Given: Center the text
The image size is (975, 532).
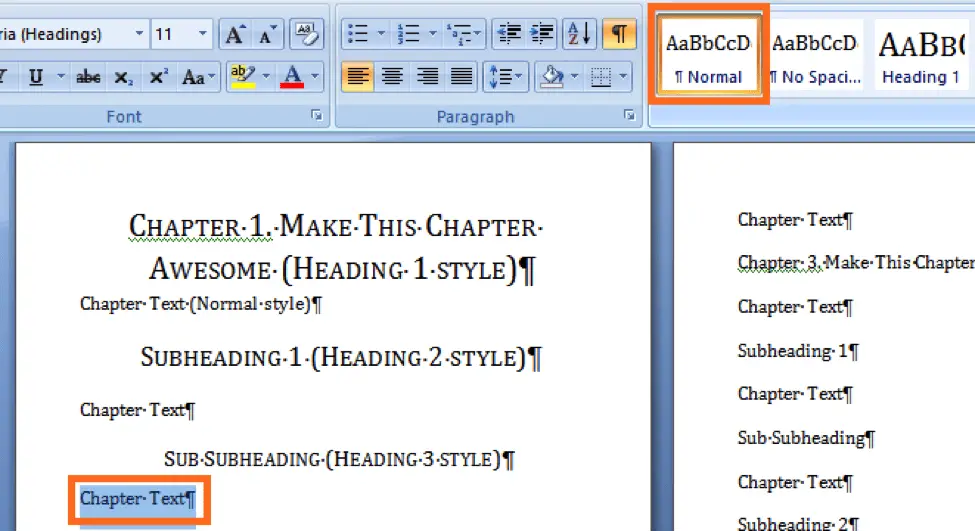Looking at the screenshot, I should click(392, 76).
